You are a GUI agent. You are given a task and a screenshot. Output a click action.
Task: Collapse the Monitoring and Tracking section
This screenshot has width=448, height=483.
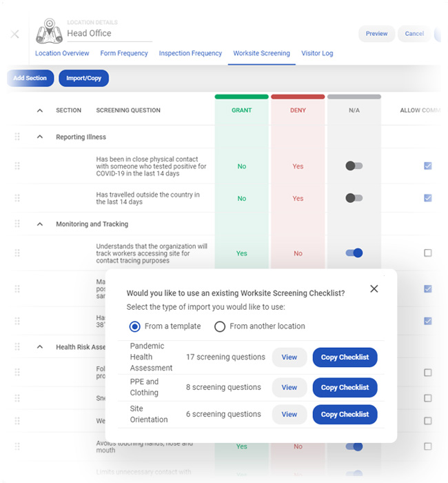40,224
